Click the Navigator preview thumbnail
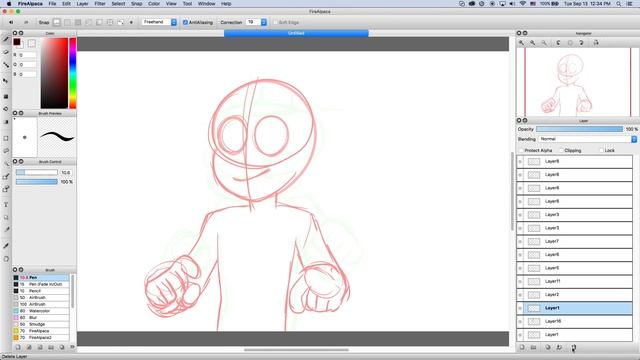This screenshot has width=640, height=360. click(x=578, y=83)
